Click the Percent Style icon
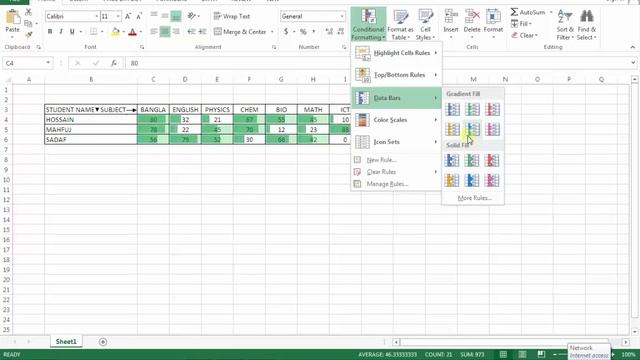Screen dimensions: 640x360 [303, 31]
